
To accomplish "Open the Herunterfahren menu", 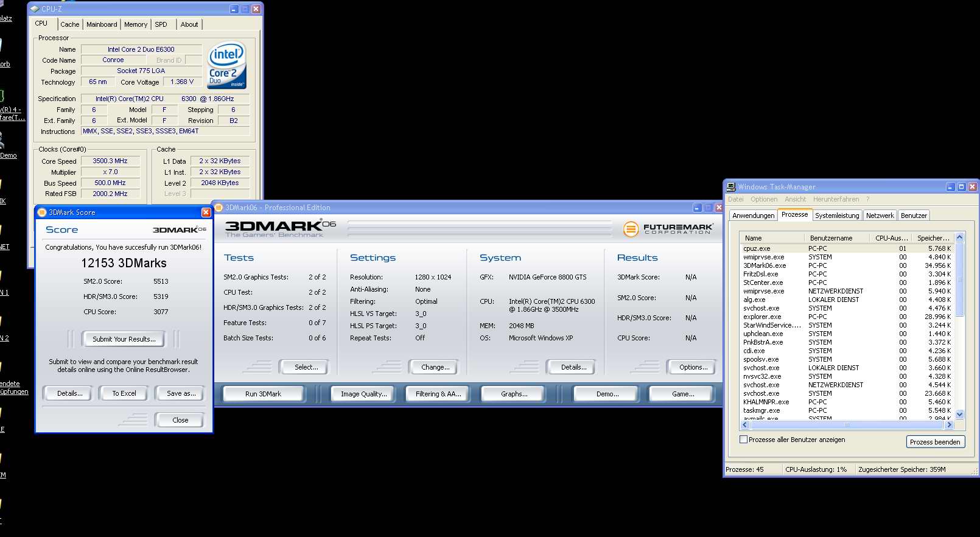I will (x=836, y=199).
